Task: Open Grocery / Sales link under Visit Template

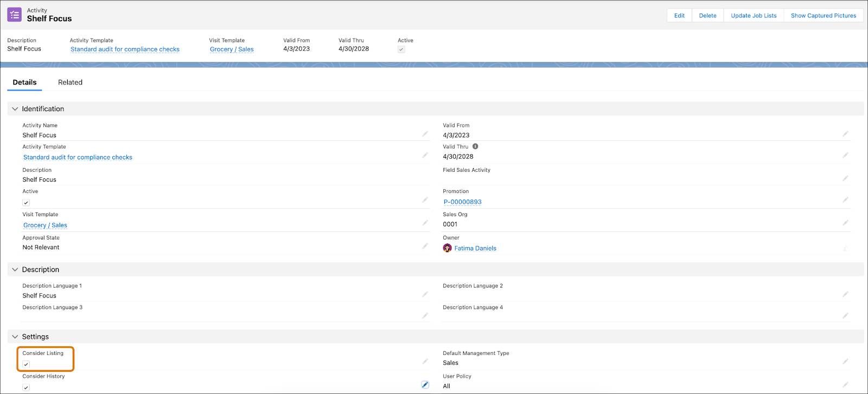Action: click(x=45, y=225)
